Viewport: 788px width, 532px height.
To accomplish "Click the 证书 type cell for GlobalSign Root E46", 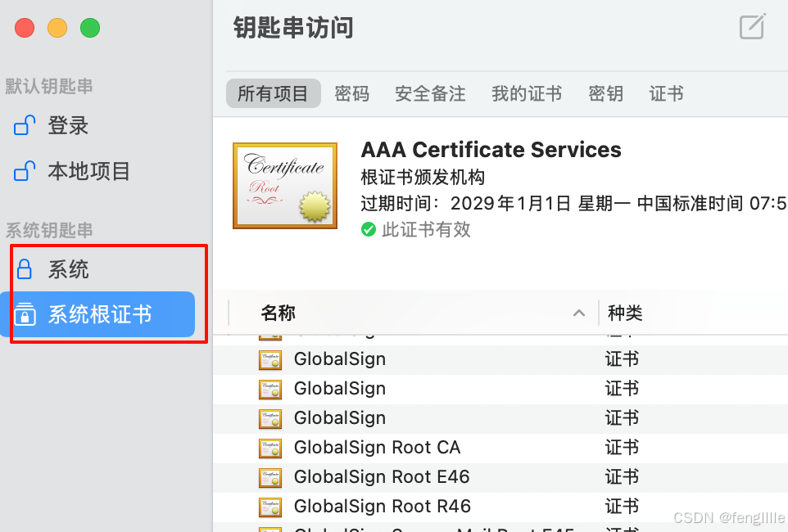I will click(622, 476).
